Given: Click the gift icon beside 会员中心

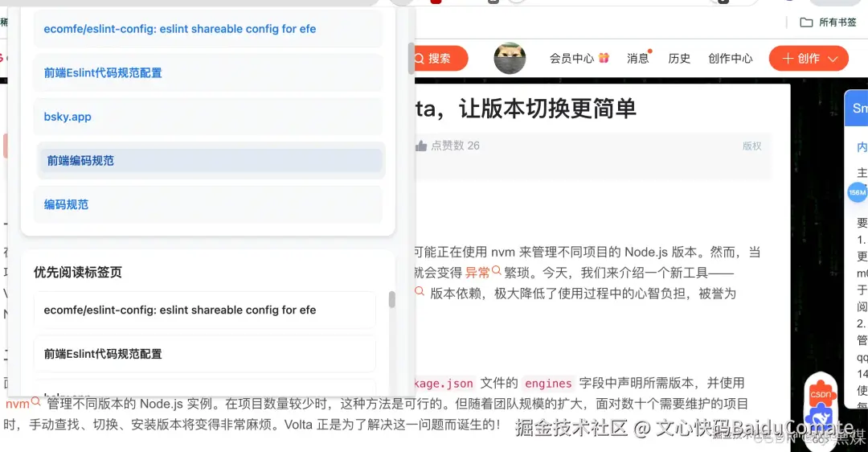Looking at the screenshot, I should (x=604, y=58).
